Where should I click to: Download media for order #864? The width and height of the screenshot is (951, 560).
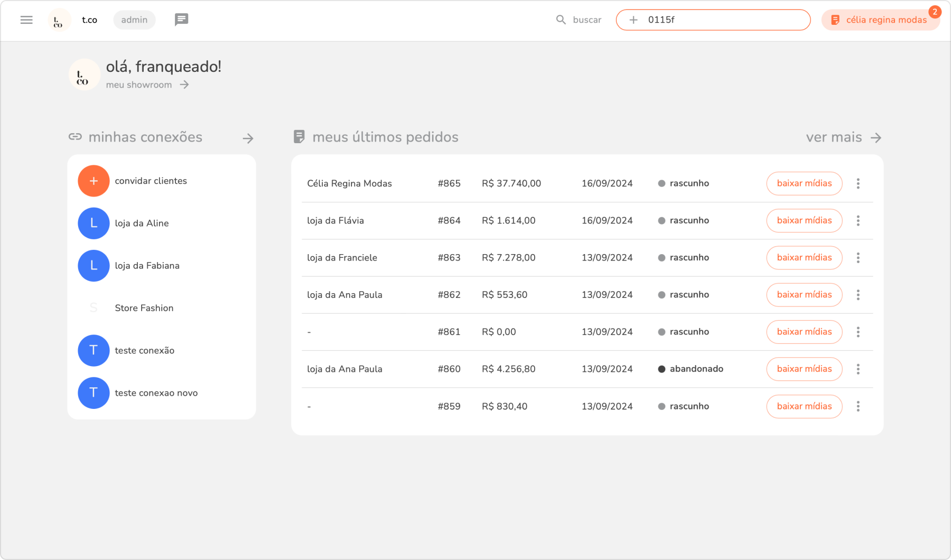tap(804, 221)
